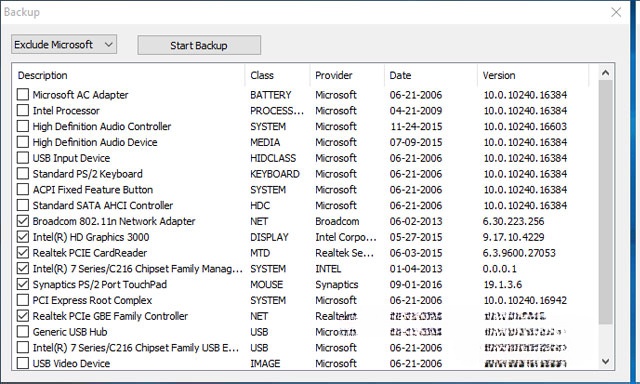Check ACPI Fixed Feature Button checkbox
Viewport: 640px width, 384px height.
23,189
